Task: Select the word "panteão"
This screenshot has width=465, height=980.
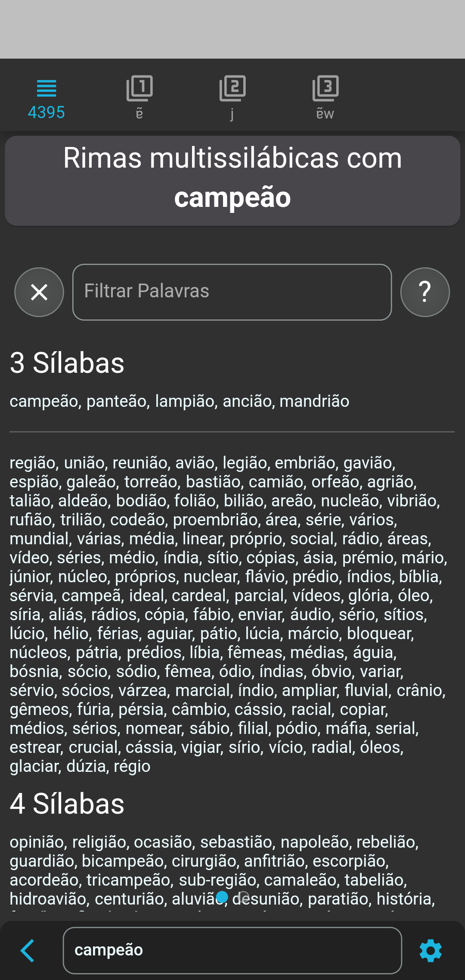Action: [116, 401]
